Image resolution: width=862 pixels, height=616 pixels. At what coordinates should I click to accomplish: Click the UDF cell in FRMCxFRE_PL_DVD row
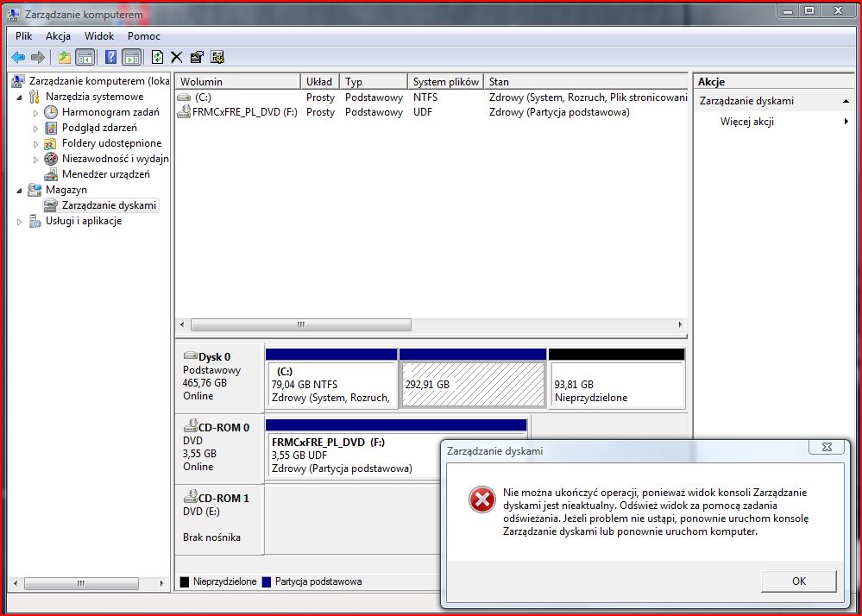coord(423,112)
